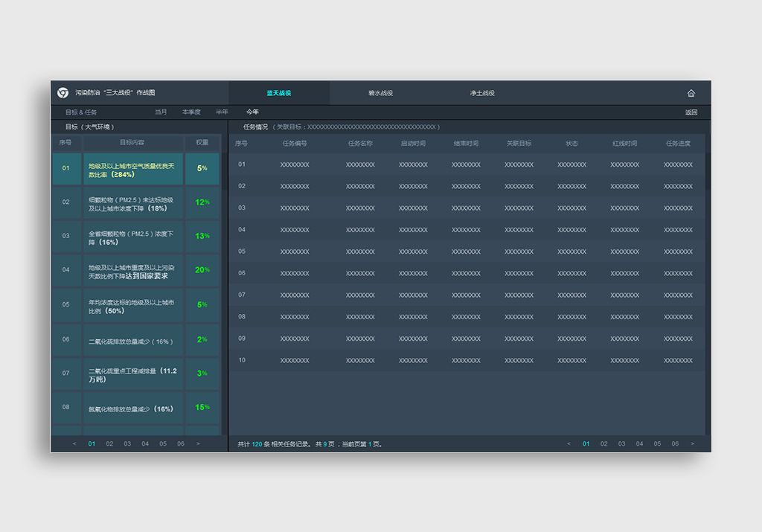
Task: Select target 04 with 20% weight
Action: point(132,271)
